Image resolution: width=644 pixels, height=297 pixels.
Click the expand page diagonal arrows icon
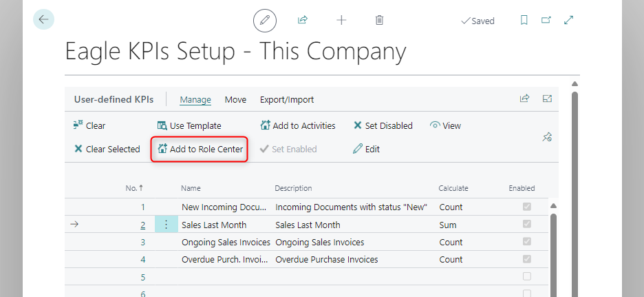[569, 20]
